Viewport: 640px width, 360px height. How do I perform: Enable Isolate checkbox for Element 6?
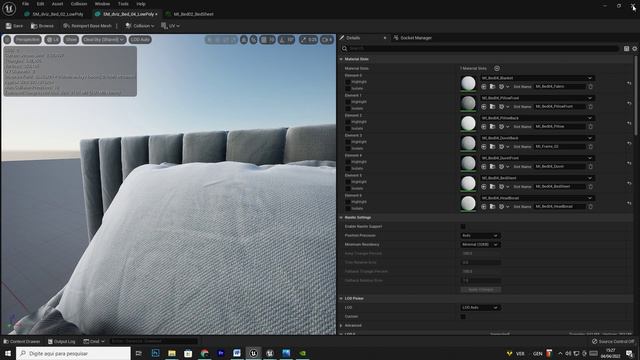coord(348,208)
